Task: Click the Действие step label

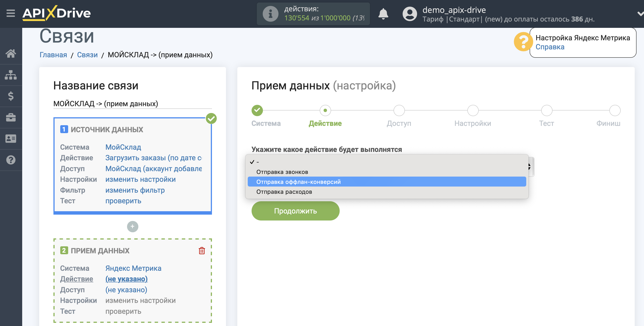Action: 325,123
